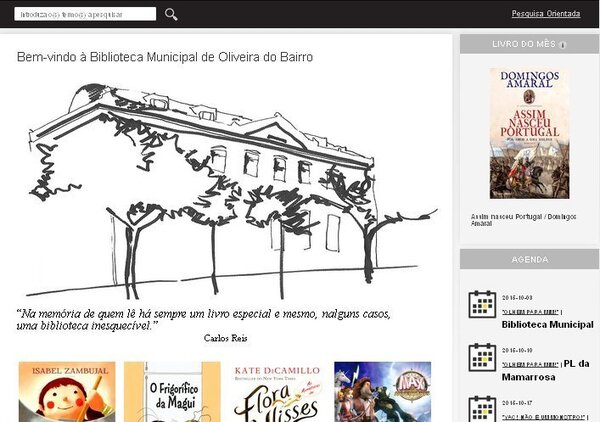The width and height of the screenshot is (600, 422).
Task: Click the info icon beside Livro do Mês
Action: [x=563, y=45]
